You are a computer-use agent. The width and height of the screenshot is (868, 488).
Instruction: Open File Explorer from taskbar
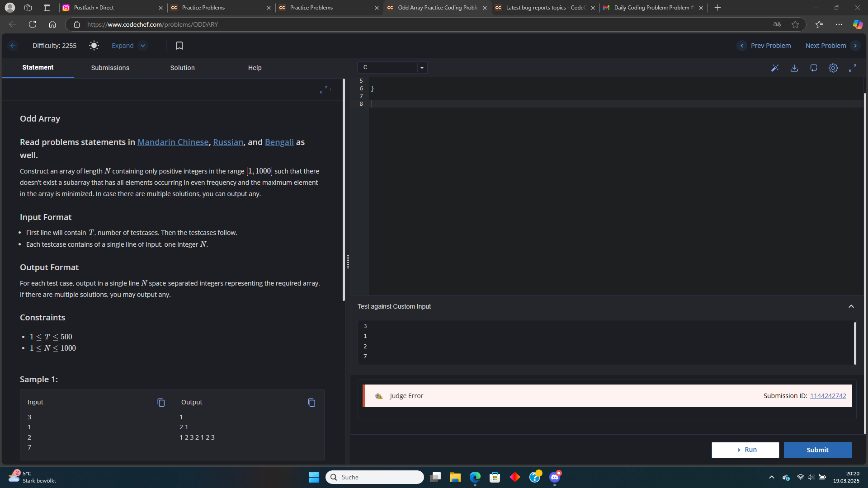pos(455,477)
